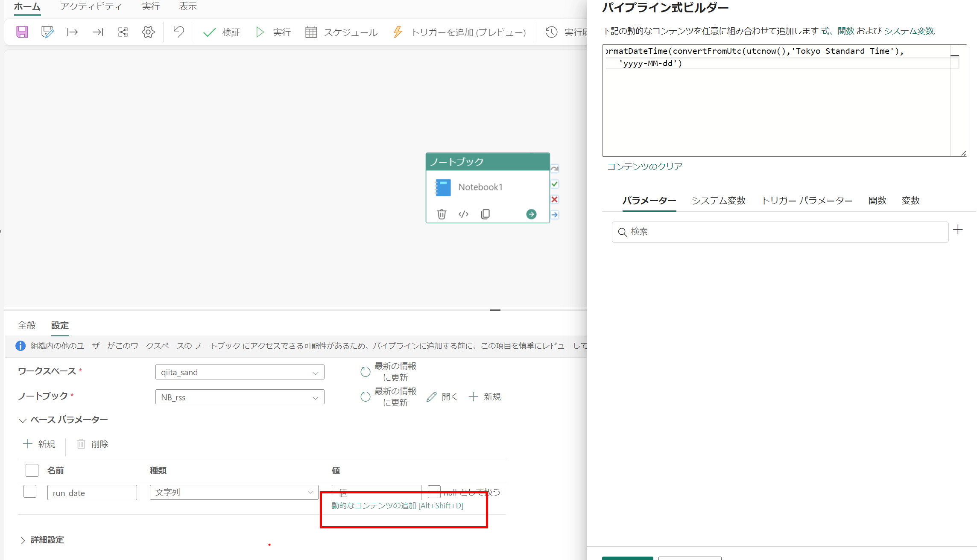
Task: Click plus icon beside parameter search
Action: tap(958, 230)
